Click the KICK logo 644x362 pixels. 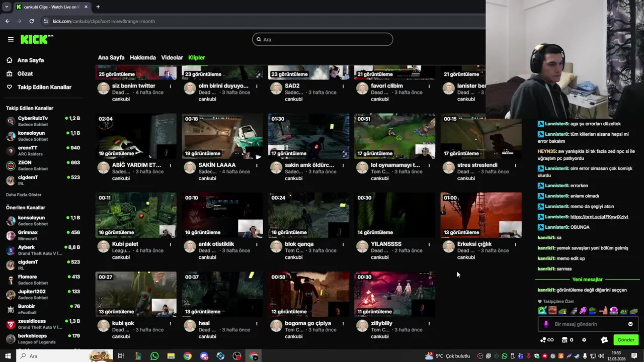click(37, 39)
